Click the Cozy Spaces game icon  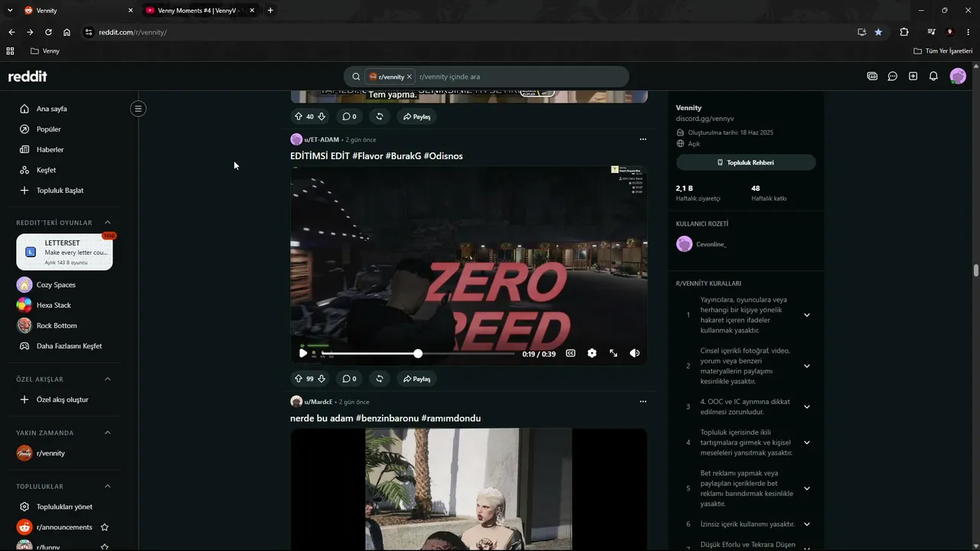(24, 285)
